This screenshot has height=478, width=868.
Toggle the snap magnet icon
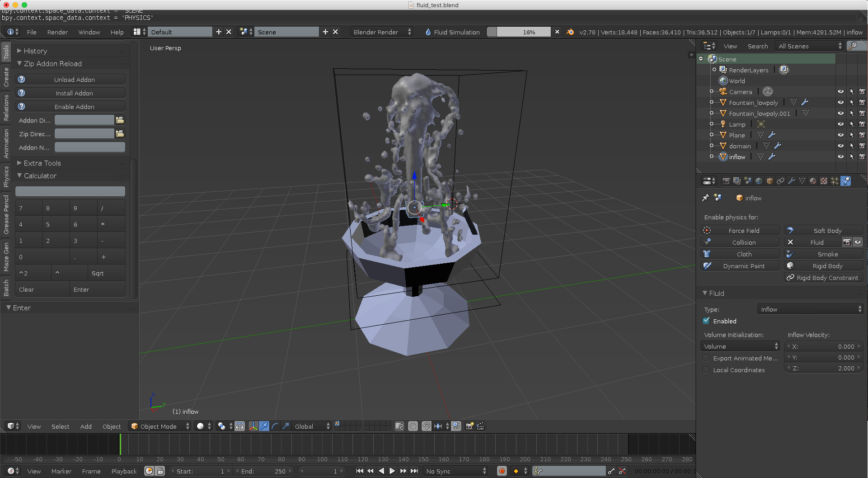pos(426,426)
